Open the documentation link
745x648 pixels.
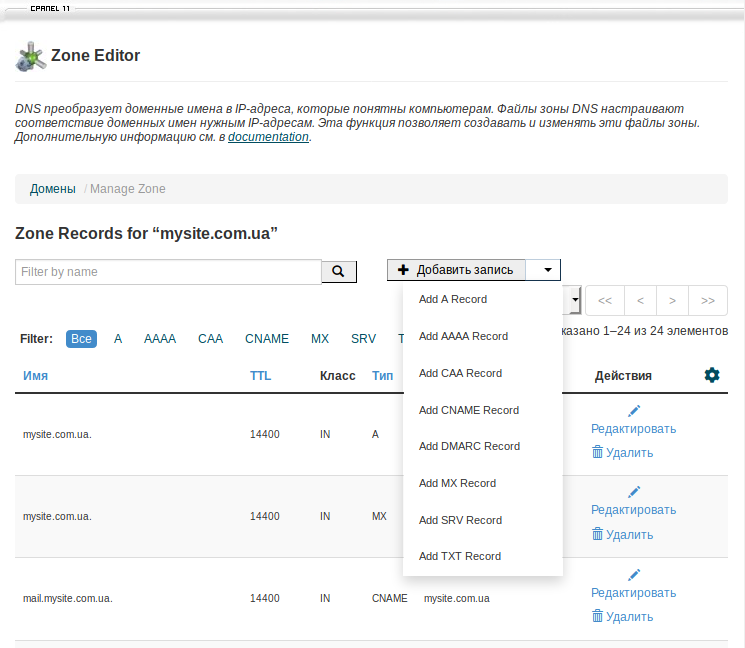[268, 137]
